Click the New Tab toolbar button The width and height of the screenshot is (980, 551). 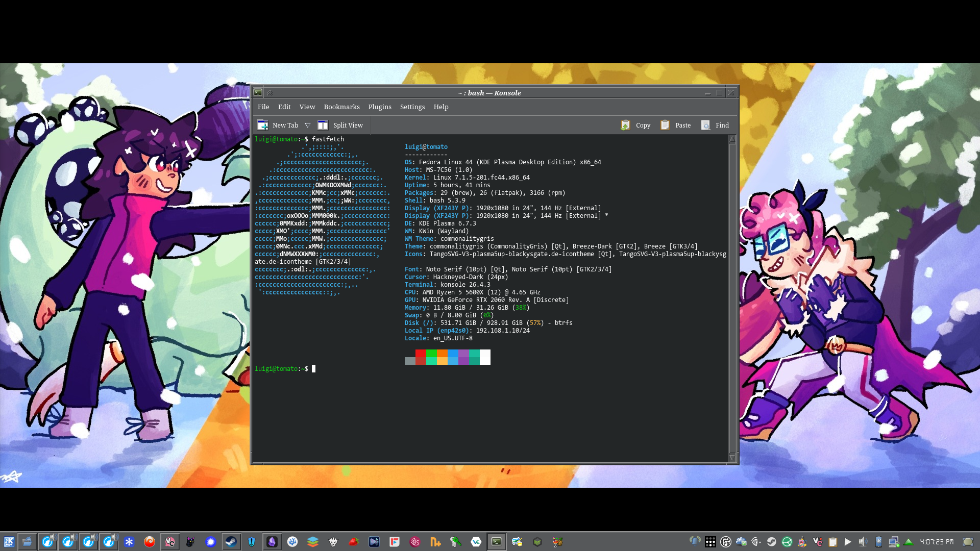(x=278, y=125)
